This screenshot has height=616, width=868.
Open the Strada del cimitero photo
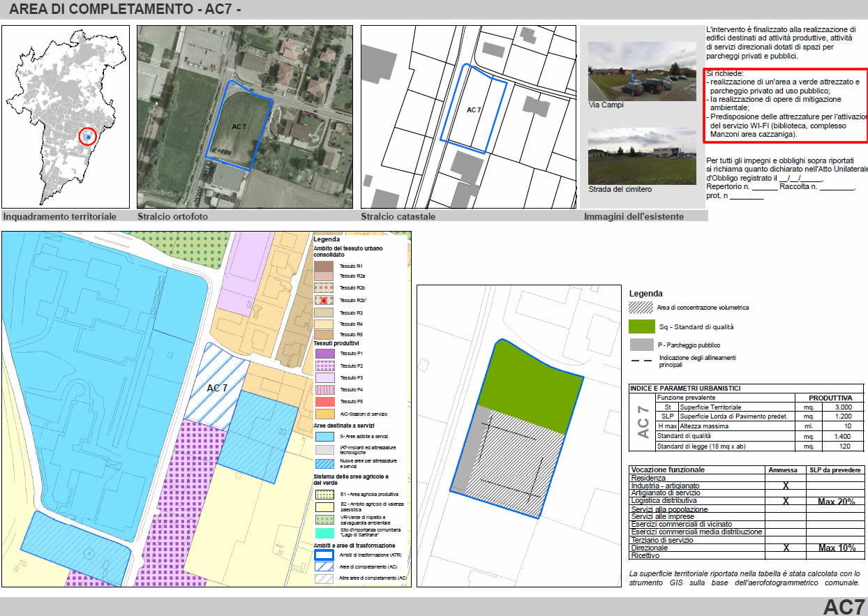tap(642, 156)
